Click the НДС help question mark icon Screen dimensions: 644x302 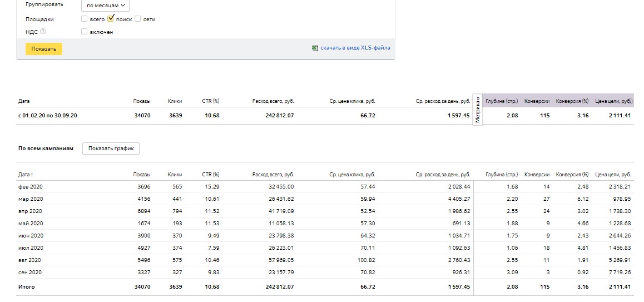[43, 32]
